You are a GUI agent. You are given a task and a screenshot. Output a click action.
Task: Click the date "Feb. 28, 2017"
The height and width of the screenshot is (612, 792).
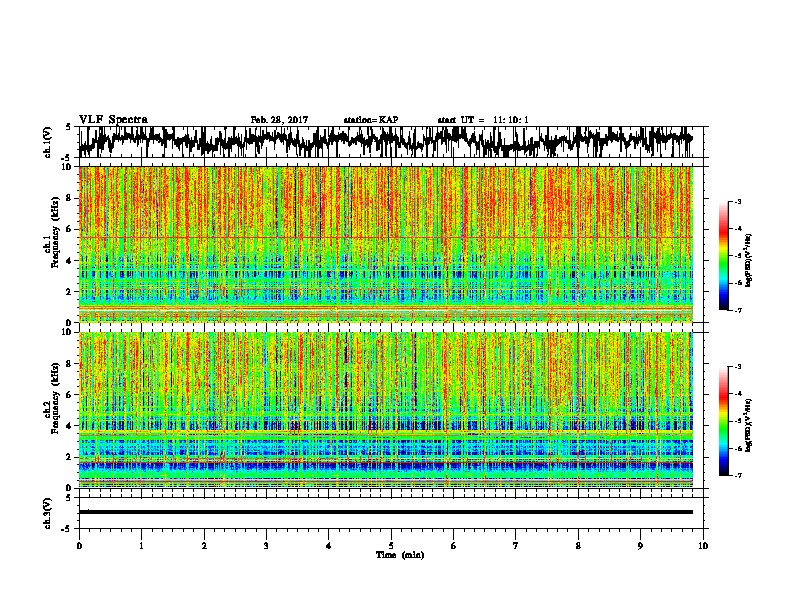pos(279,120)
